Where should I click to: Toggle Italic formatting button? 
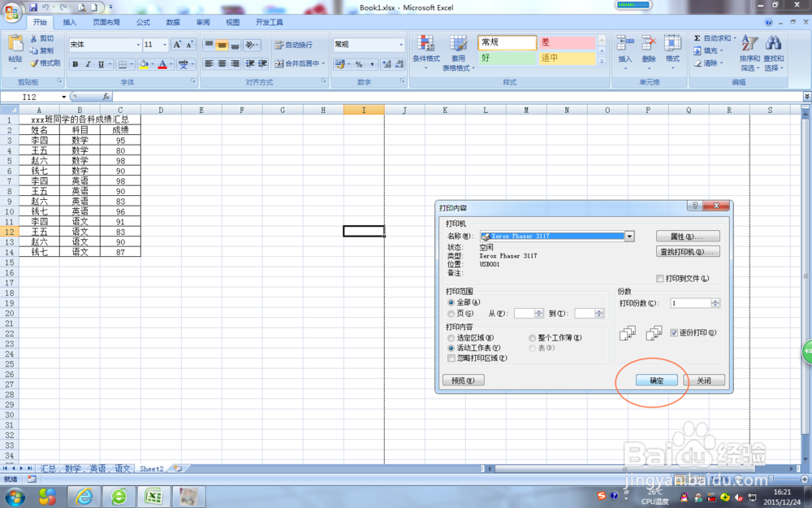click(88, 64)
